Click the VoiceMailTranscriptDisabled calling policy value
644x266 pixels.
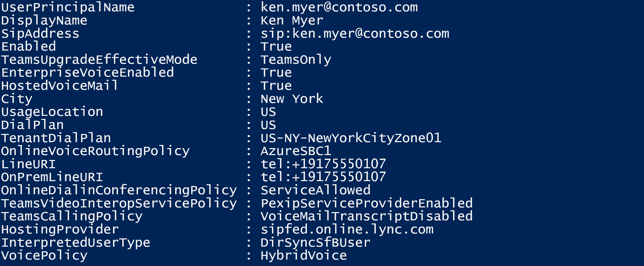coord(366,216)
